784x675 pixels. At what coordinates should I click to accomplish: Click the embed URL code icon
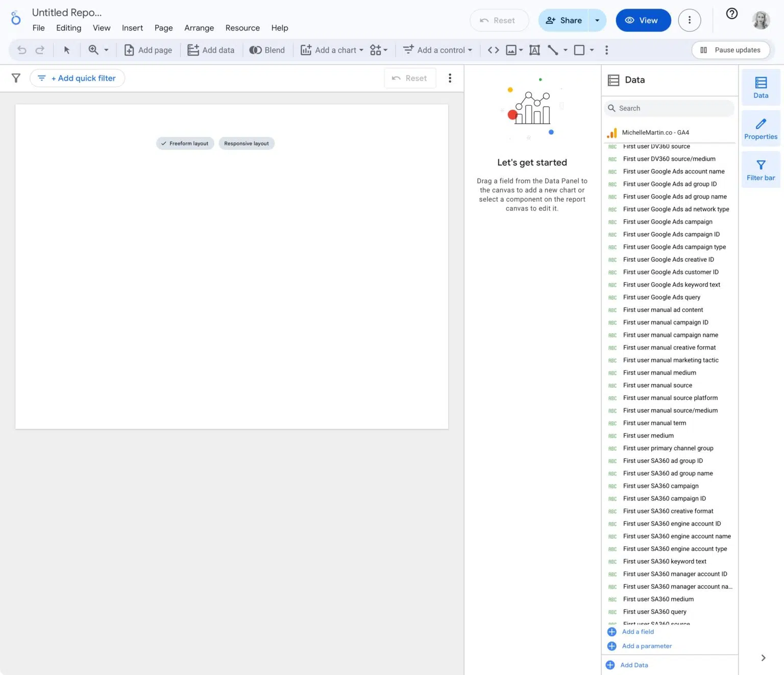pyautogui.click(x=493, y=50)
